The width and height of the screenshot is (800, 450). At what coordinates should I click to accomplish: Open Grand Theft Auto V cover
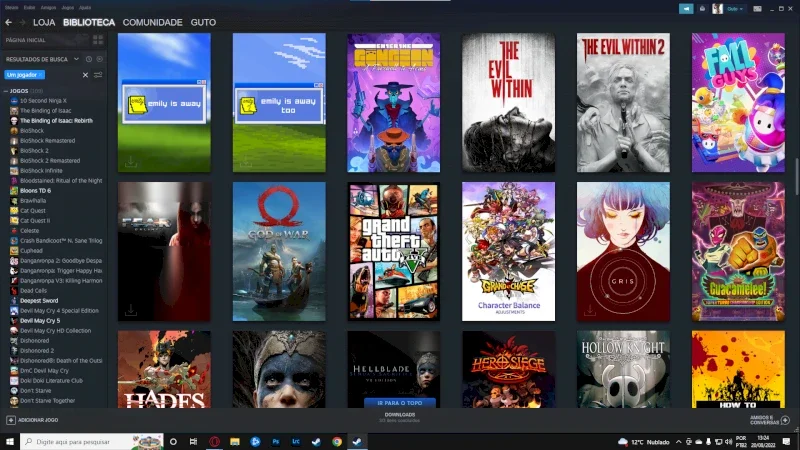pos(393,252)
